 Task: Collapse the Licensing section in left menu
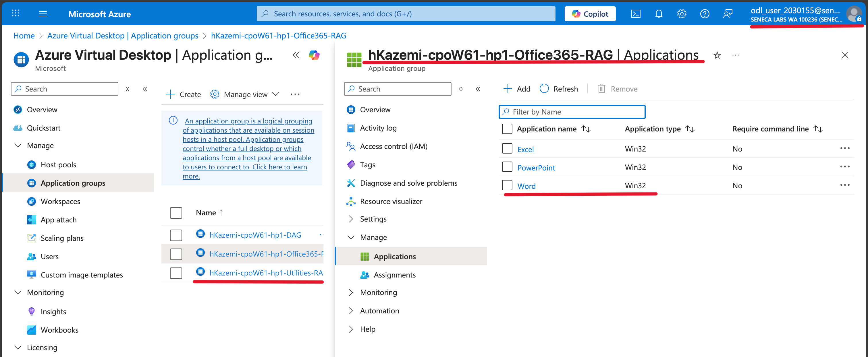(18, 347)
